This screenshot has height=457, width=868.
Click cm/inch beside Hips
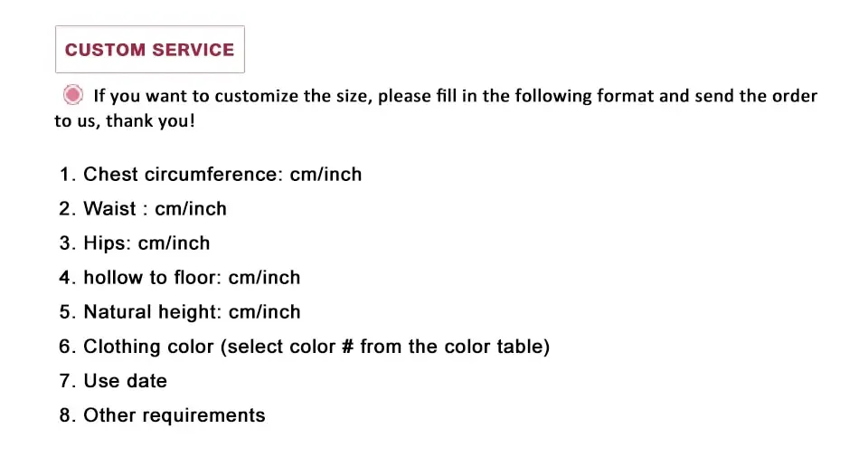[x=175, y=243]
